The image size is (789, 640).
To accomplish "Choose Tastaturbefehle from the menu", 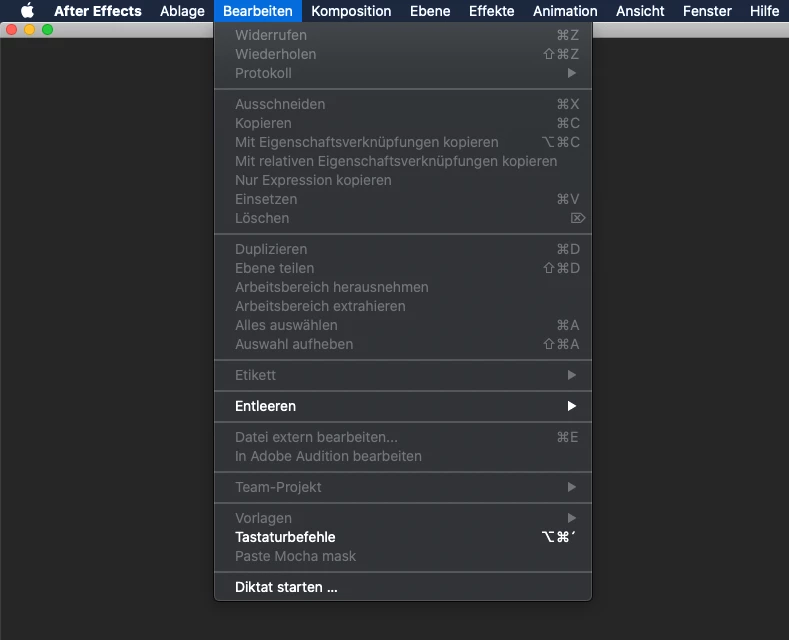I will click(x=403, y=537).
